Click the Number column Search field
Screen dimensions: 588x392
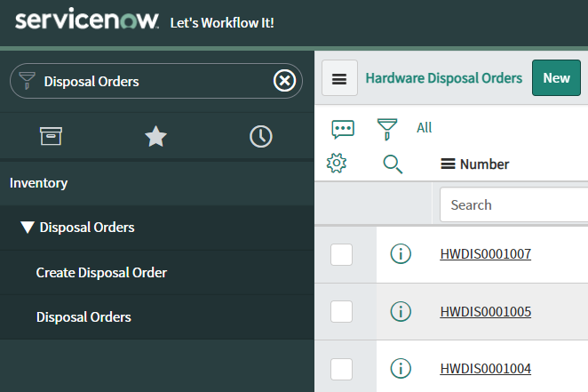click(514, 204)
